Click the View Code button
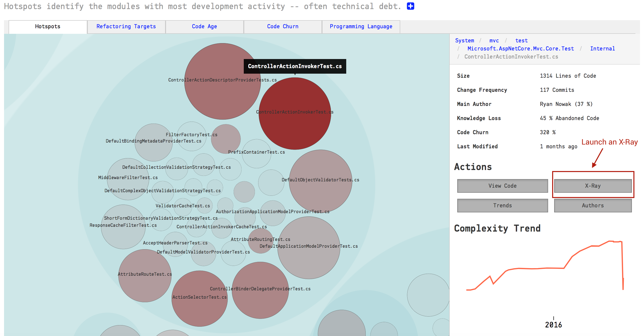 coord(502,186)
